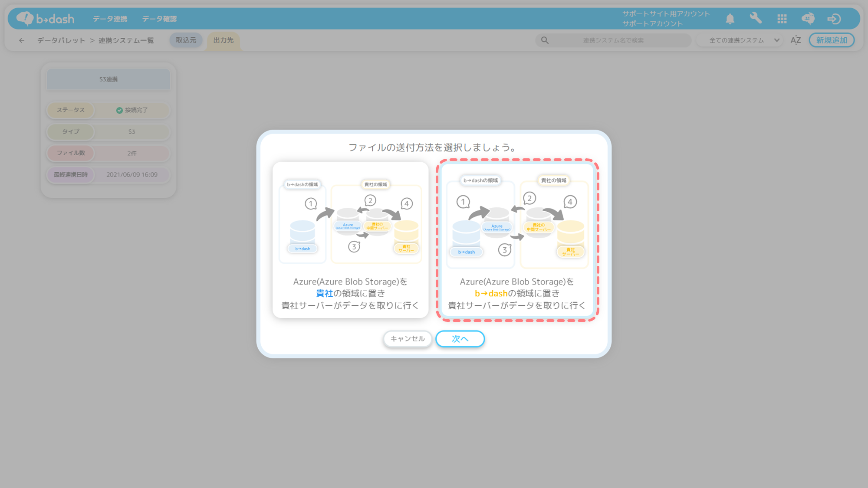The height and width of the screenshot is (488, 868).
Task: Click the 2件 file count value
Action: pyautogui.click(x=132, y=153)
